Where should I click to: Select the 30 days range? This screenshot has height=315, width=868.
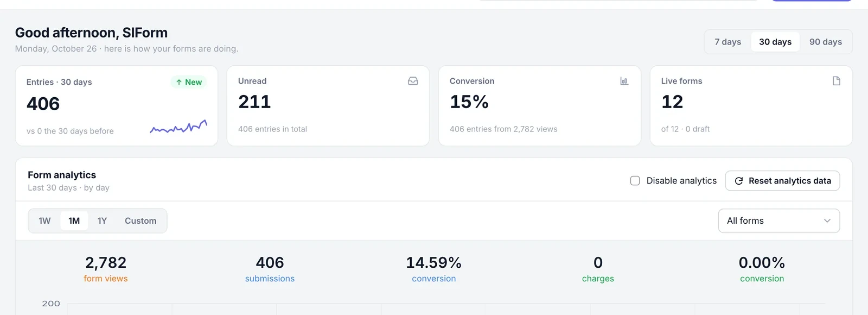pos(775,42)
